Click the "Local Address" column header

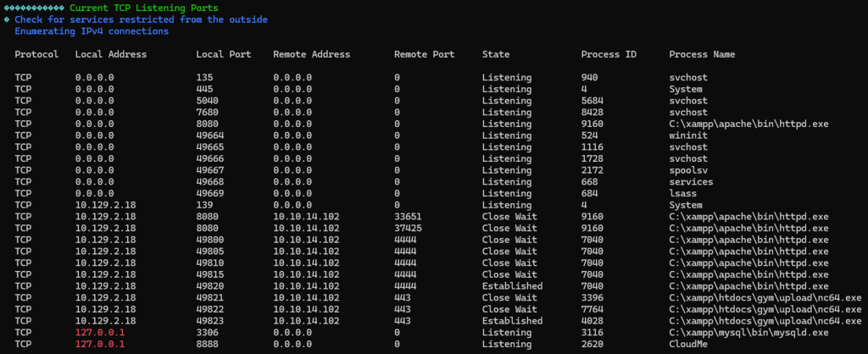pyautogui.click(x=111, y=54)
